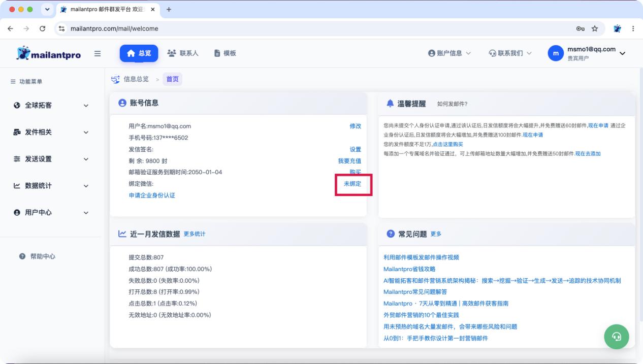This screenshot has width=643, height=364.
Task: Click 现在去添加 domain link
Action: pyautogui.click(x=588, y=153)
